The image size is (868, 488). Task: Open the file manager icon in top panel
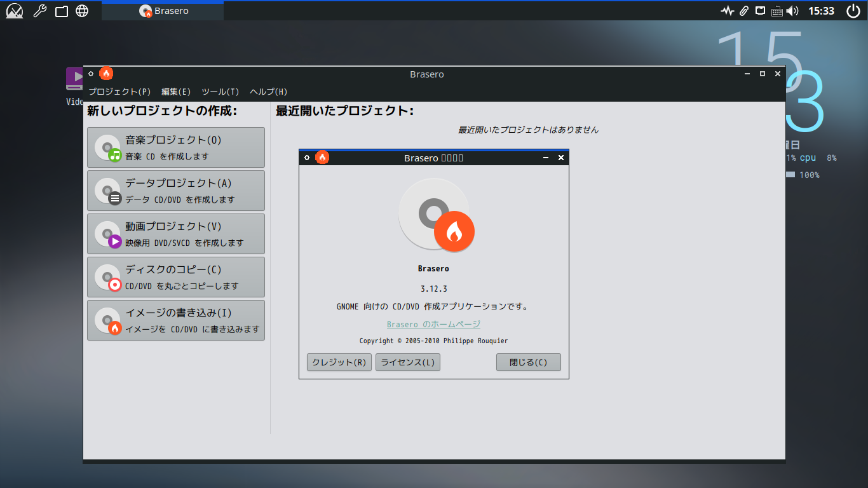[x=62, y=11]
